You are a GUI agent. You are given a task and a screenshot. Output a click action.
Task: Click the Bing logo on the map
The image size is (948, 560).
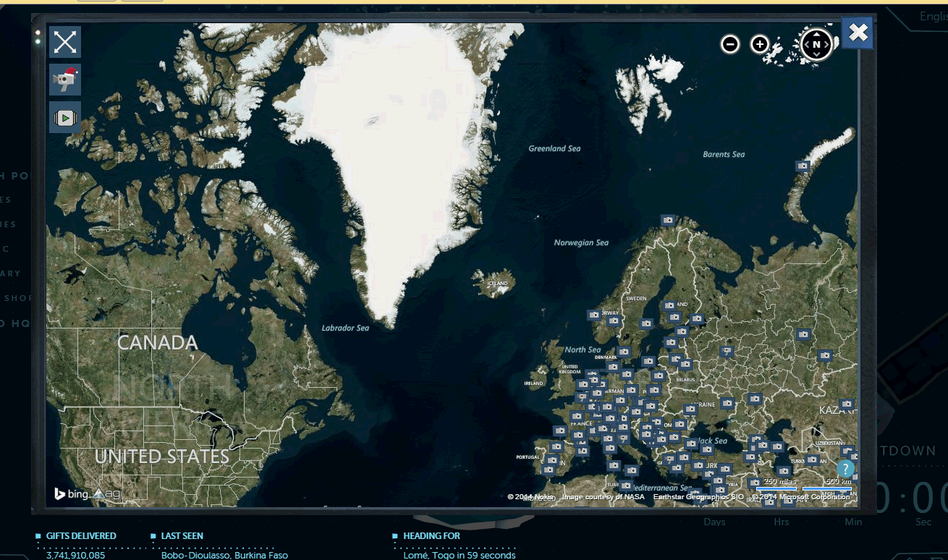71,494
